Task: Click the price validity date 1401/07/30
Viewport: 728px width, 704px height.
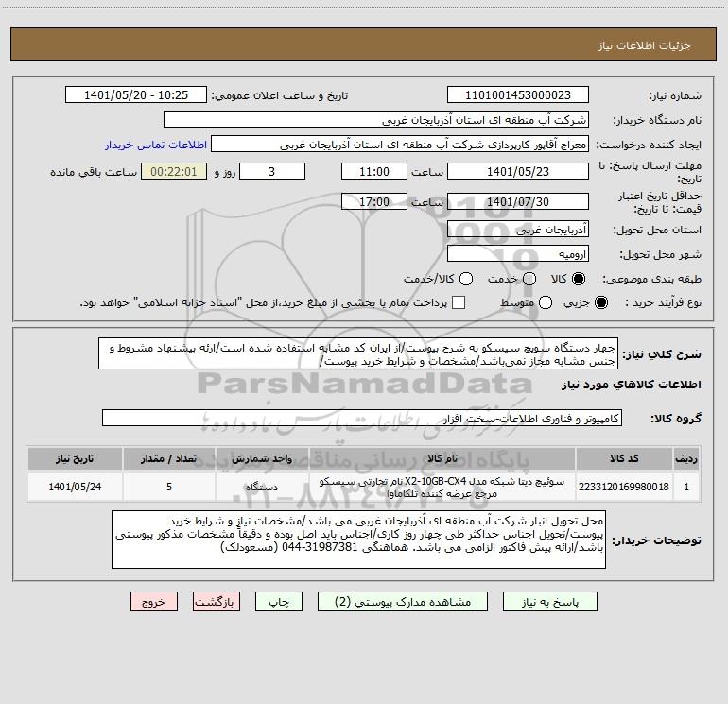Action: click(x=518, y=201)
